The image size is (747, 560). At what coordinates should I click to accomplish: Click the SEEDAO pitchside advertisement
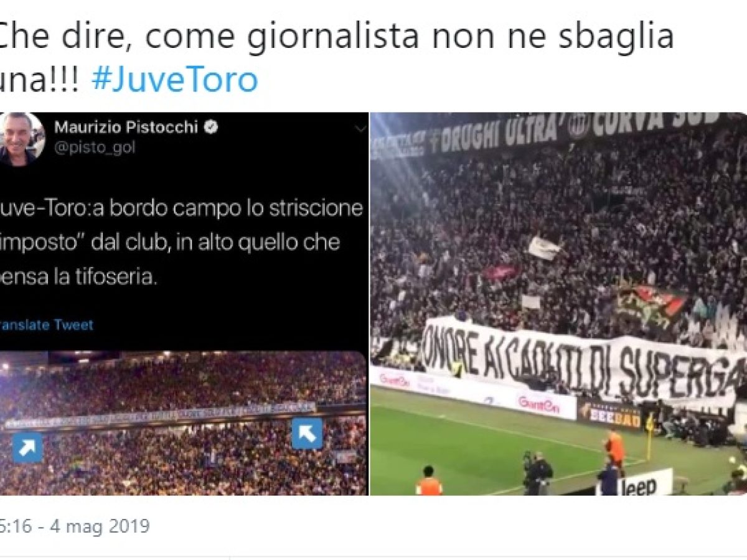click(x=610, y=413)
